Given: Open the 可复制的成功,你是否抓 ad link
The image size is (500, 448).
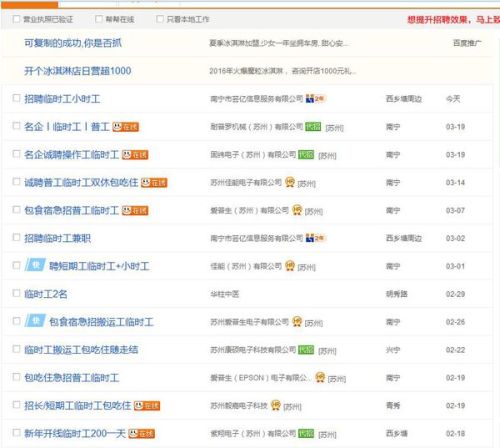Looking at the screenshot, I should 73,43.
